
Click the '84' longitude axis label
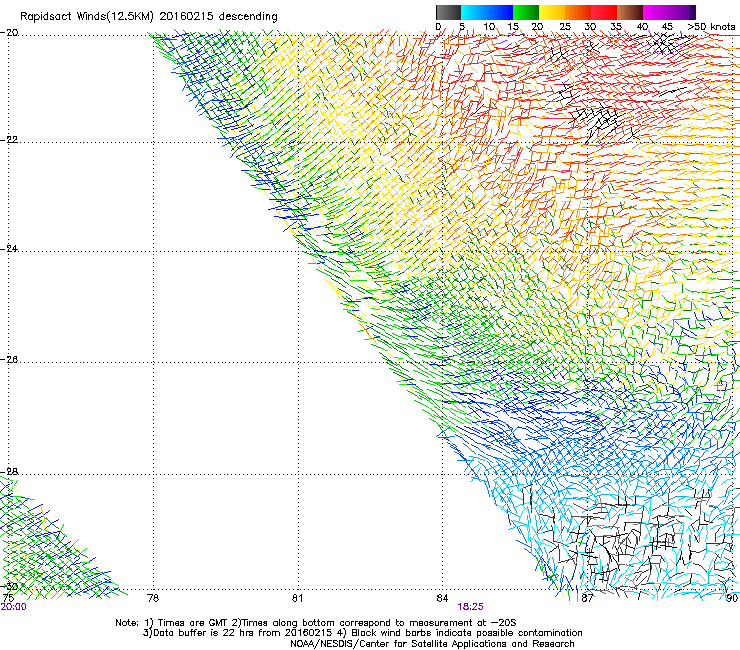(442, 598)
